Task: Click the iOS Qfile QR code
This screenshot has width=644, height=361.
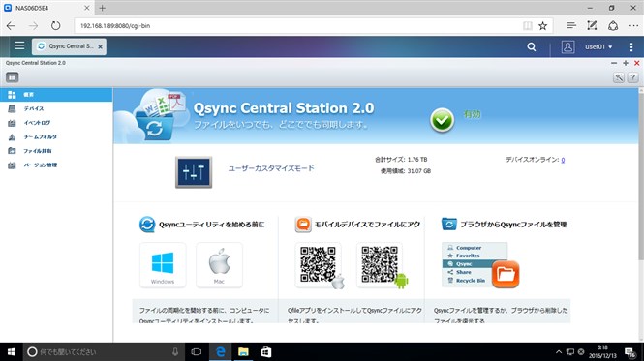Action: point(319,265)
